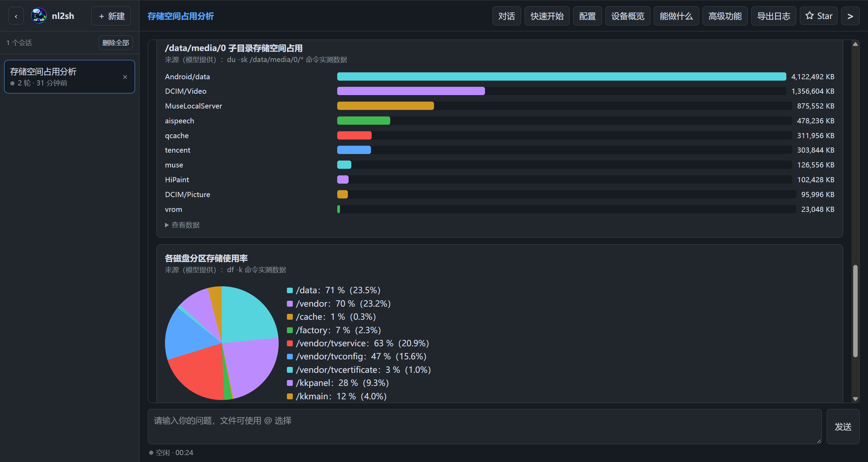Screen dimensions: 868x462
Task: Click the /vendor/tvservice red legend swatch
Action: (290, 343)
